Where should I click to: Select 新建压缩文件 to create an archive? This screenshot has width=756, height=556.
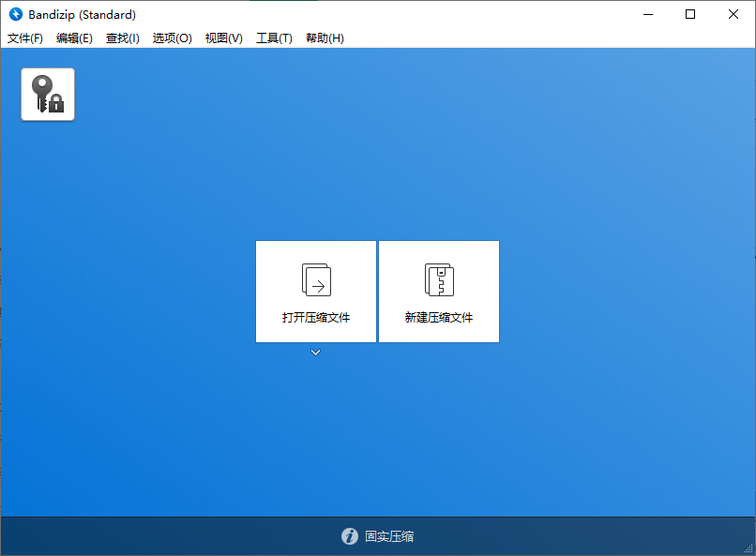(x=438, y=317)
